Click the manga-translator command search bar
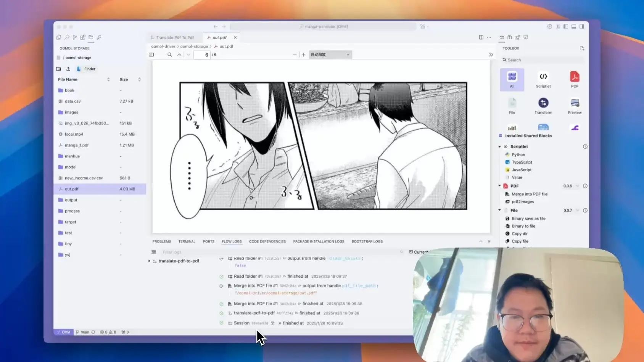The width and height of the screenshot is (644, 362). coord(324,27)
